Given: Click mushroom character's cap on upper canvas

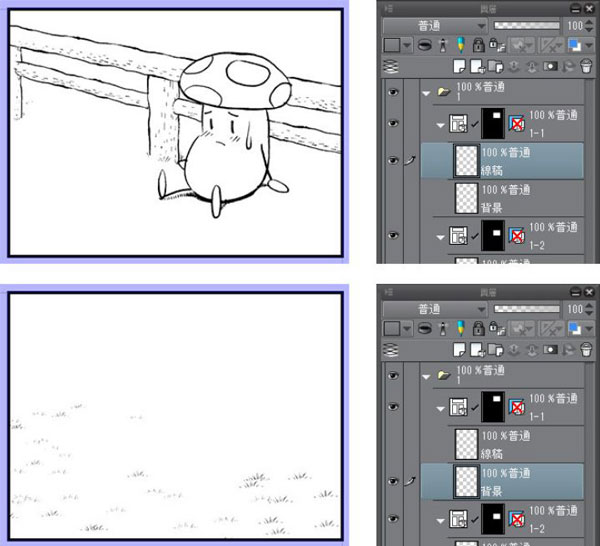Looking at the screenshot, I should (x=235, y=80).
